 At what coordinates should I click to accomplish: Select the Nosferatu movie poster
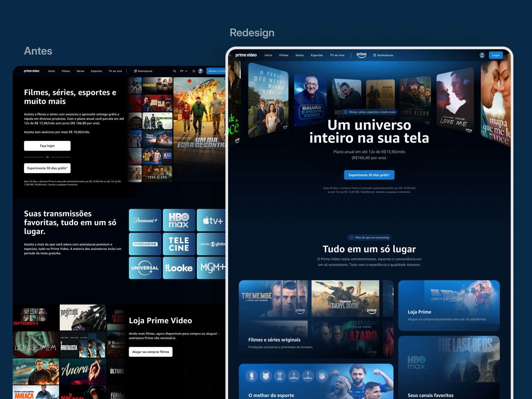(83, 318)
